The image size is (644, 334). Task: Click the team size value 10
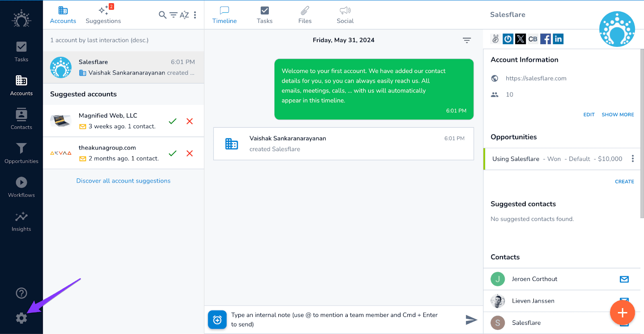pyautogui.click(x=510, y=94)
